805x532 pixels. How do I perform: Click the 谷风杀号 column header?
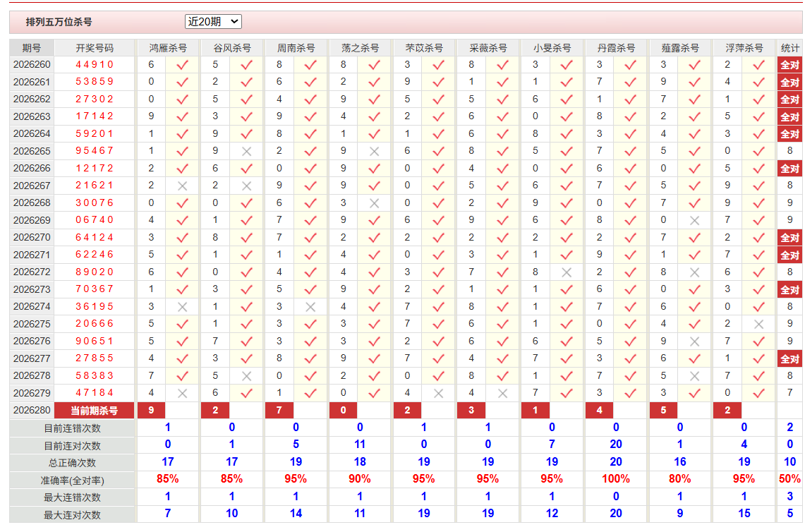(232, 48)
